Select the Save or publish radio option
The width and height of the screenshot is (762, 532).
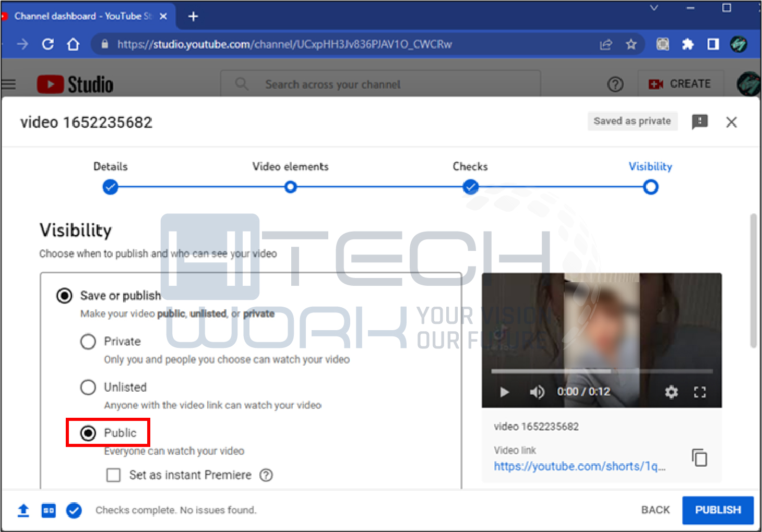(64, 296)
